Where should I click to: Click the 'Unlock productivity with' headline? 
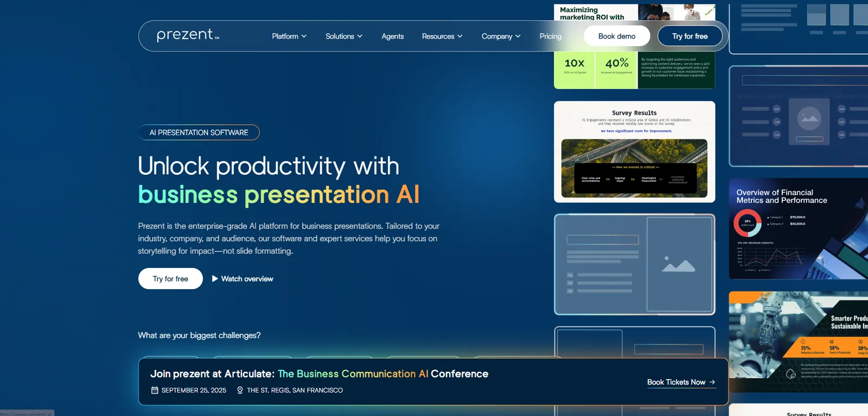(269, 166)
